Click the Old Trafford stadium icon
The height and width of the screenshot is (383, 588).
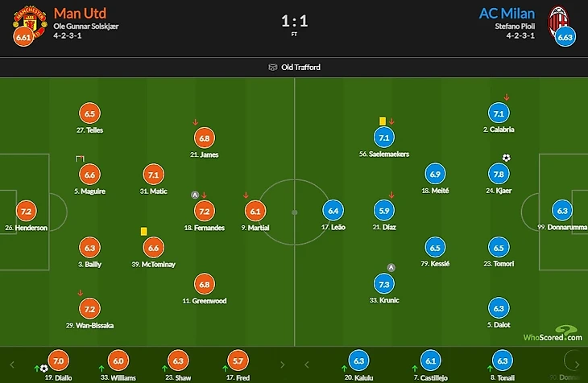tap(273, 67)
